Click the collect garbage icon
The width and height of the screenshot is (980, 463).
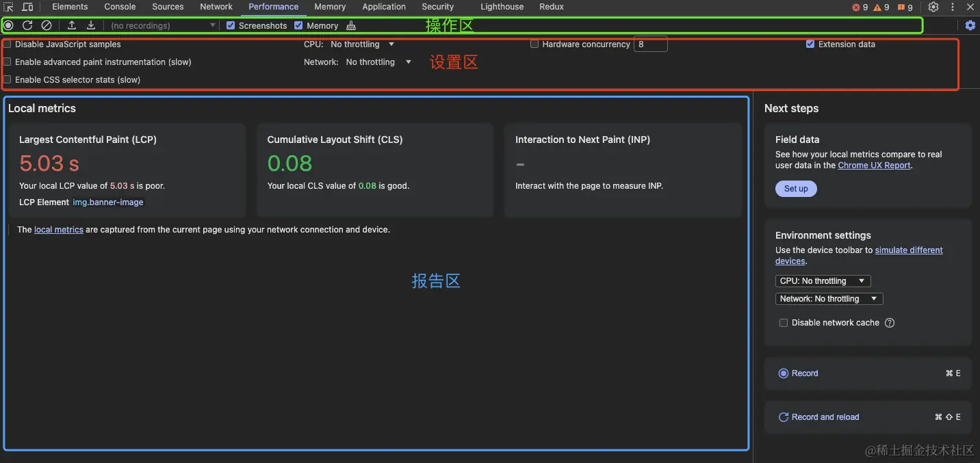pyautogui.click(x=351, y=25)
